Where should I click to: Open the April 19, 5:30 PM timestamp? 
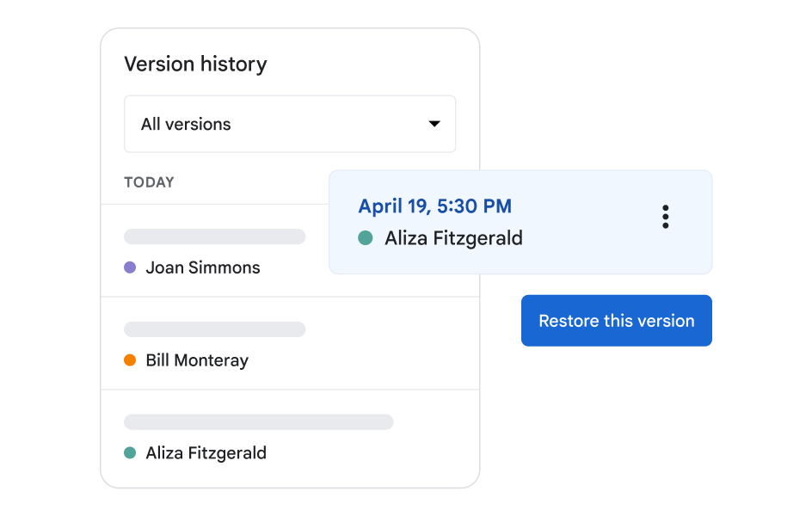pyautogui.click(x=434, y=206)
